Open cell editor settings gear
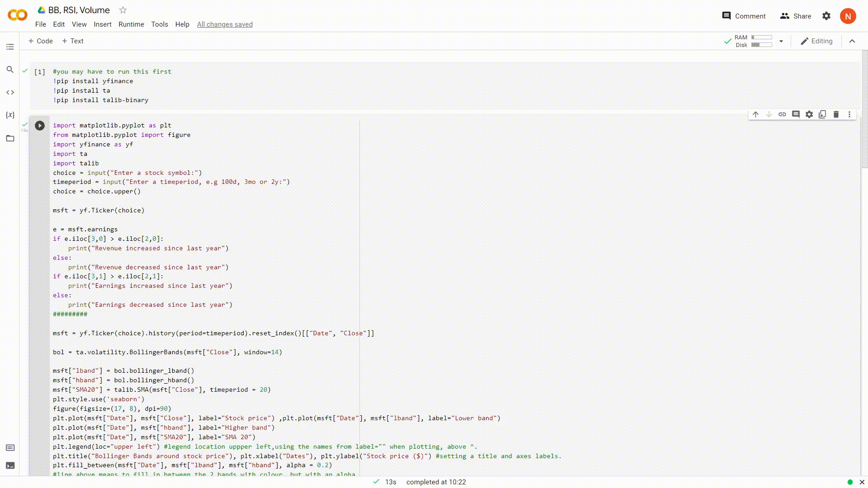This screenshot has height=488, width=868. 809,114
